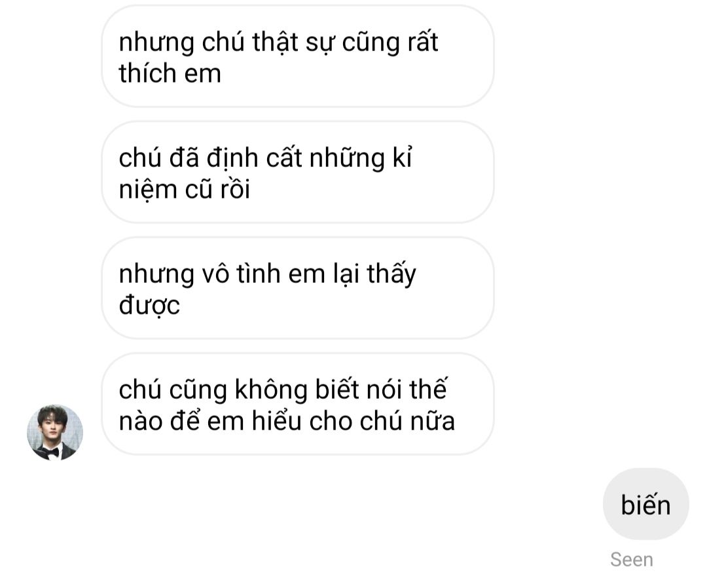Select the bubble starting 'chú đã định cất'
This screenshot has width=707, height=588.
point(298,172)
